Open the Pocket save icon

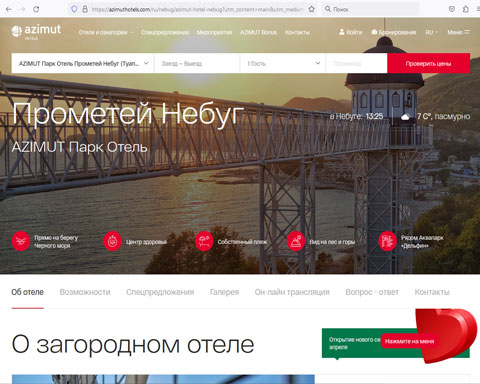click(x=452, y=9)
